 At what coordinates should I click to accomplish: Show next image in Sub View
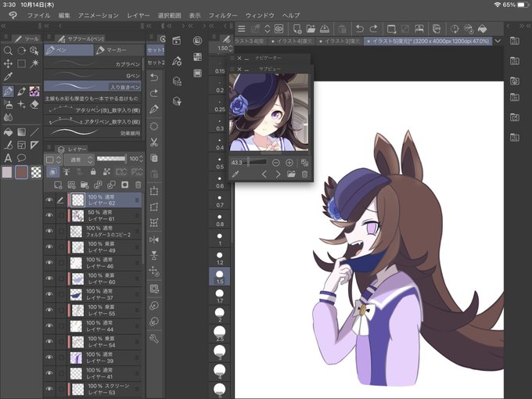pyautogui.click(x=279, y=174)
